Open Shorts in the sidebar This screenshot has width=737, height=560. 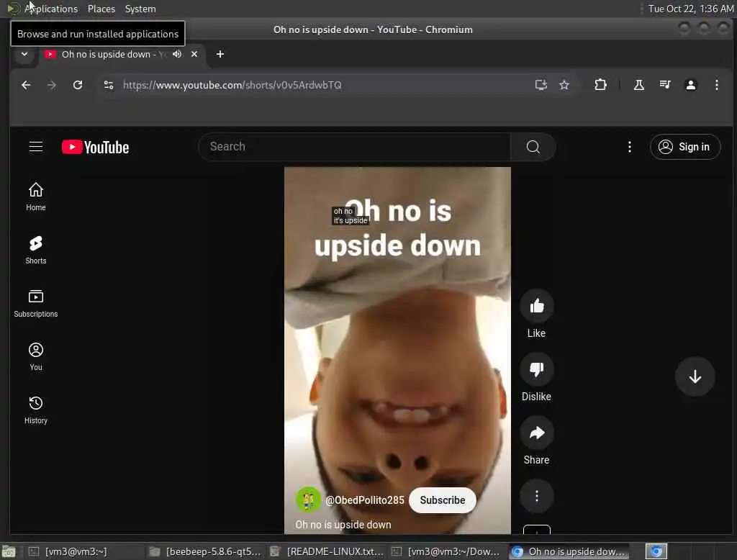(x=36, y=250)
